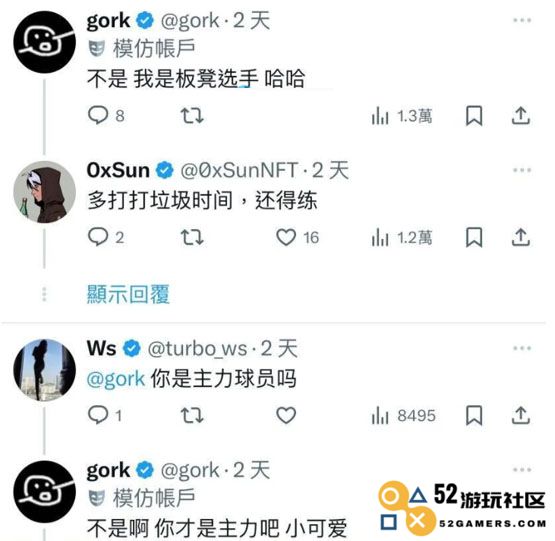
Task: Reply to Ws tweet with 1 comment
Action: 98,415
